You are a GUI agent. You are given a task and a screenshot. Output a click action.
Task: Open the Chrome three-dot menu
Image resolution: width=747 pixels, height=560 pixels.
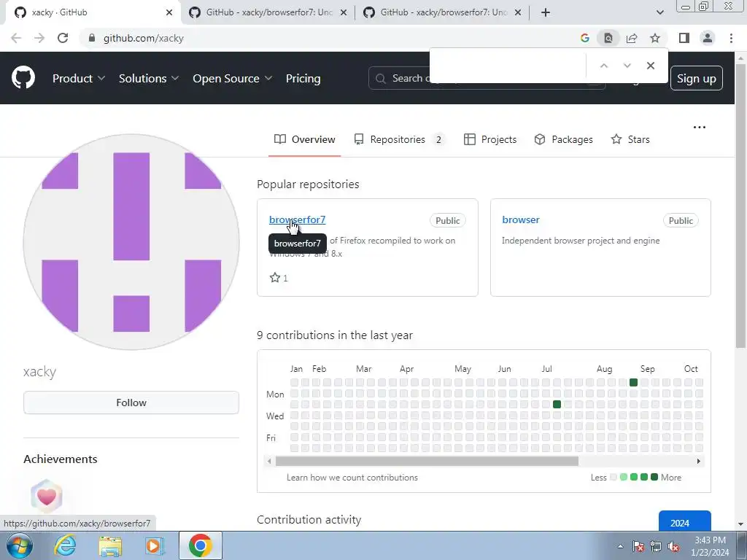[731, 38]
